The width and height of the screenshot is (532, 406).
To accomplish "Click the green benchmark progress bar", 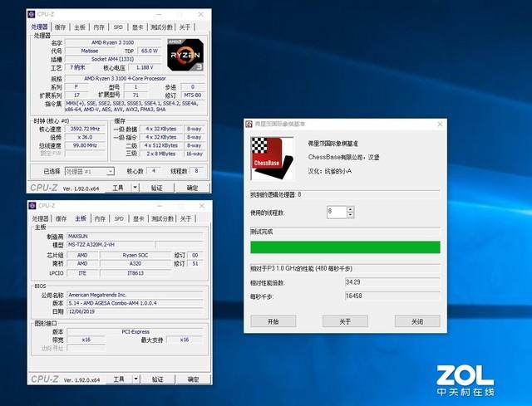I will pos(345,247).
